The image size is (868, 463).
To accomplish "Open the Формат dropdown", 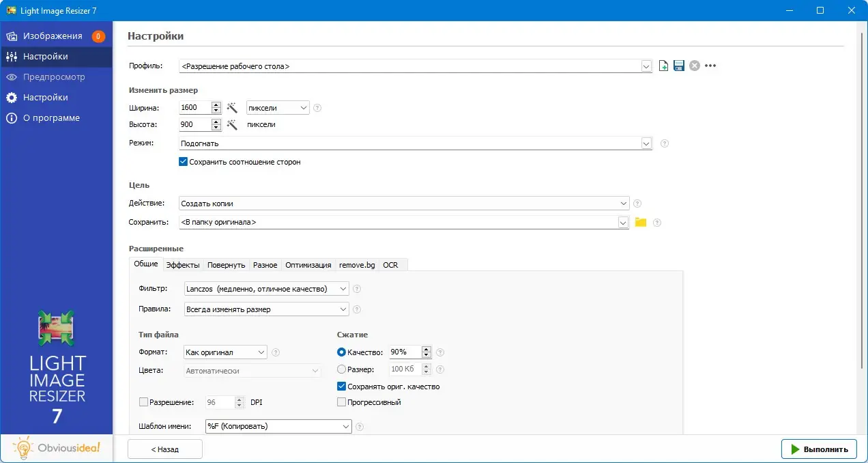I will 261,352.
